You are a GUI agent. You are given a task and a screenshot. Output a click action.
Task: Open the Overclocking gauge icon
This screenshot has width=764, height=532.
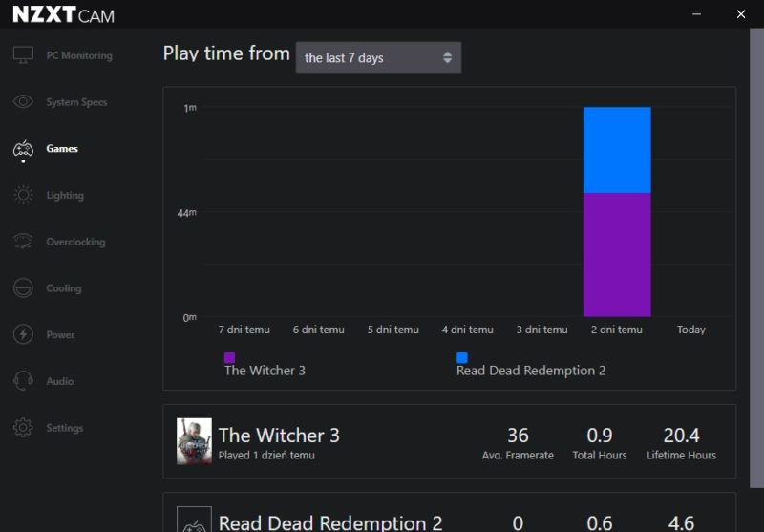pos(23,242)
